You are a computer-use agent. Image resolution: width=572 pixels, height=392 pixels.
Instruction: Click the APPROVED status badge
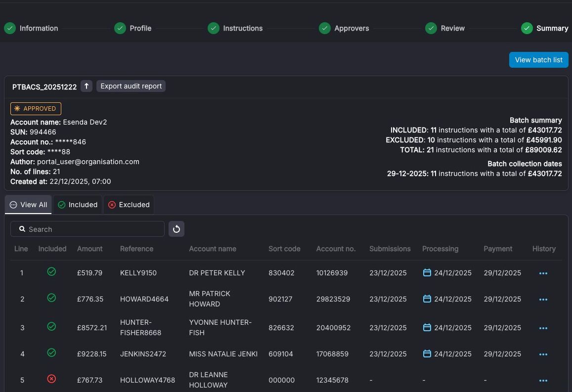point(36,109)
